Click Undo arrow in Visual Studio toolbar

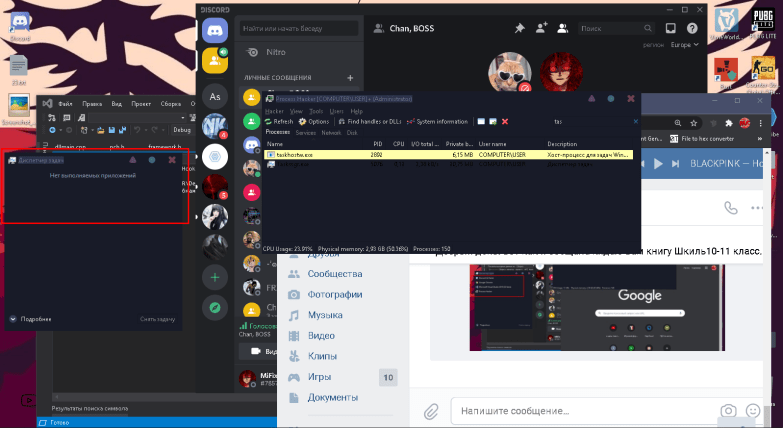137,130
